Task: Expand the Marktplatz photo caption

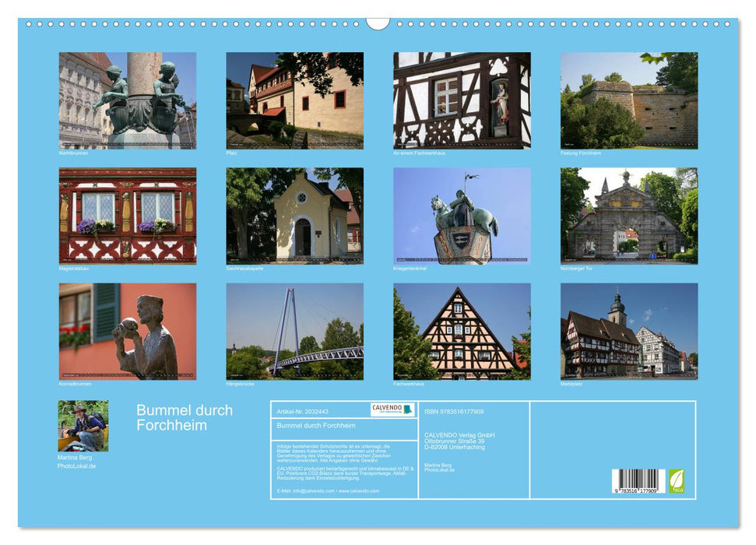Action: (574, 382)
